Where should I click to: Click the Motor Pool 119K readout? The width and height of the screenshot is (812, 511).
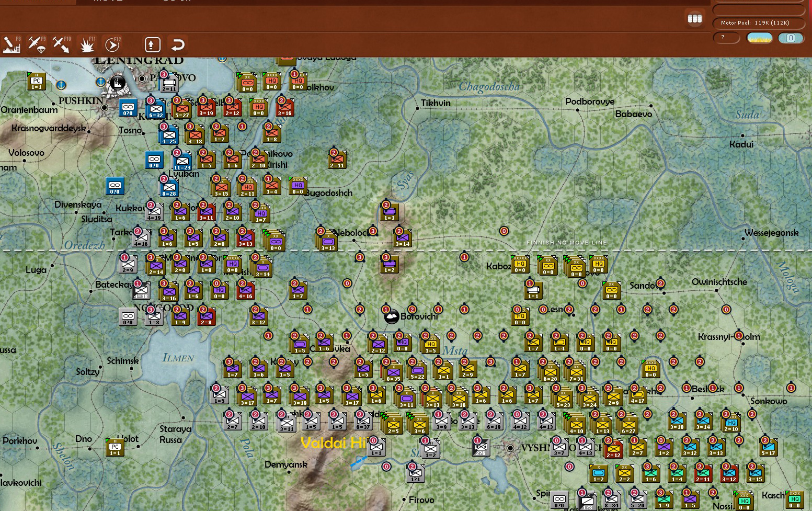(759, 23)
